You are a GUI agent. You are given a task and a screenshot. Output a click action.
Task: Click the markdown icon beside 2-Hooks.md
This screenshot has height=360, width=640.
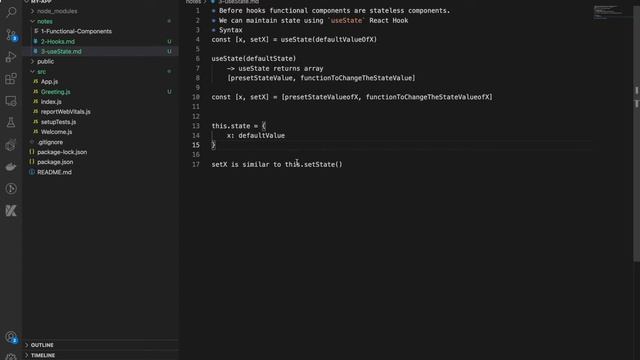[x=36, y=42]
